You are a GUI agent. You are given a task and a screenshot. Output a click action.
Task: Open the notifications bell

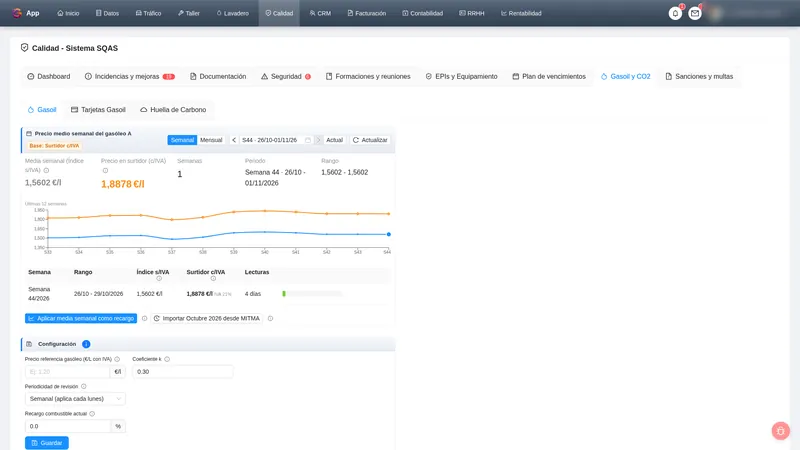(x=675, y=13)
